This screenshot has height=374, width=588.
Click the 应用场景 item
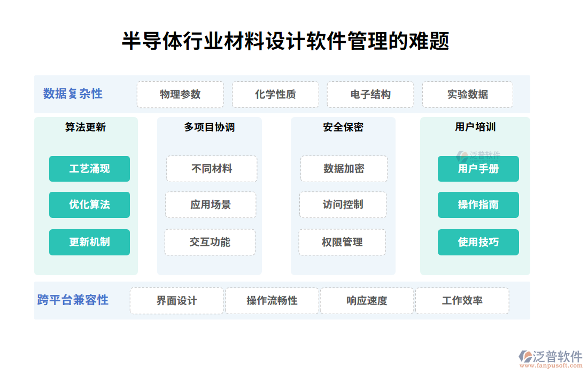pos(211,205)
